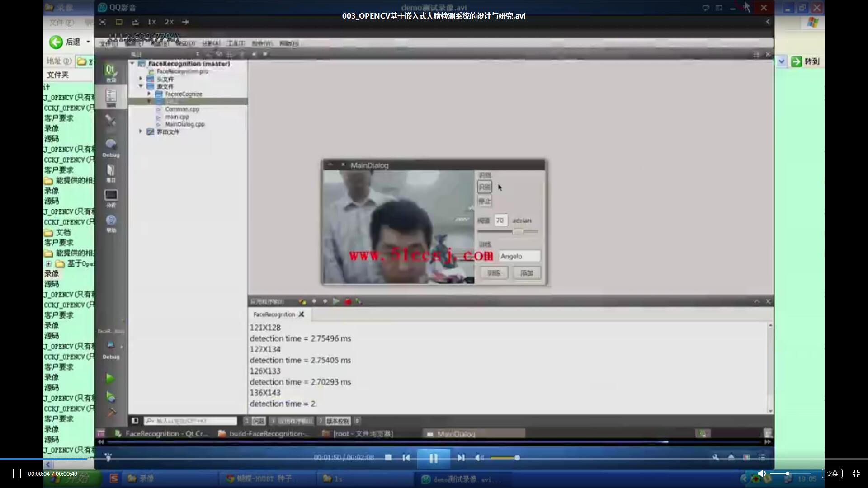This screenshot has width=868, height=488.
Task: Open Qt Creator Help mode icon
Action: coord(111,223)
